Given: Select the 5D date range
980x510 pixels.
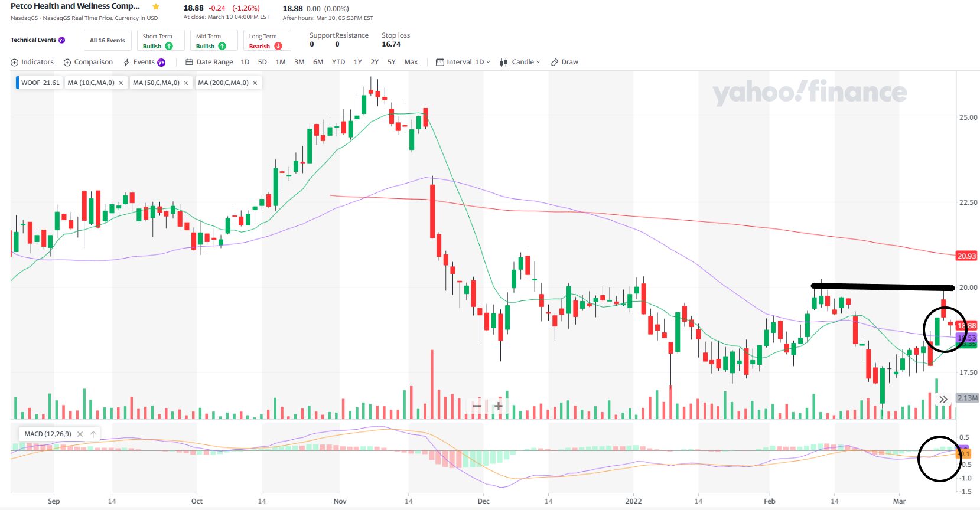Looking at the screenshot, I should coord(262,62).
